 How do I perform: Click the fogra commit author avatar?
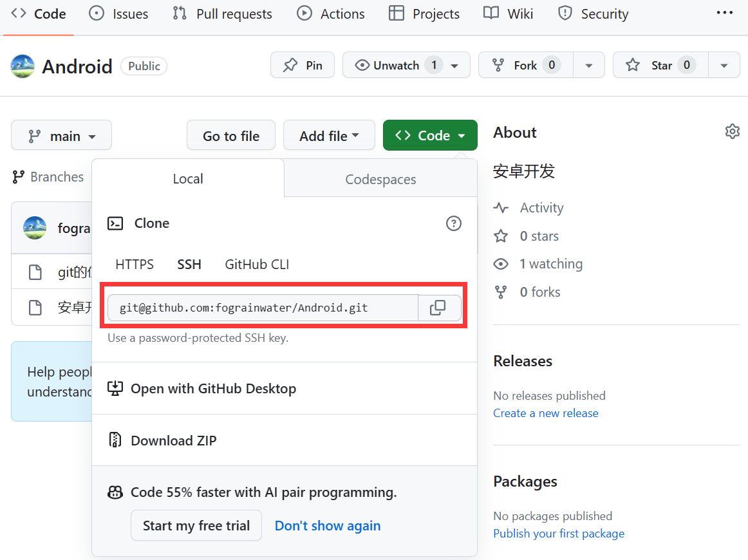click(x=35, y=227)
